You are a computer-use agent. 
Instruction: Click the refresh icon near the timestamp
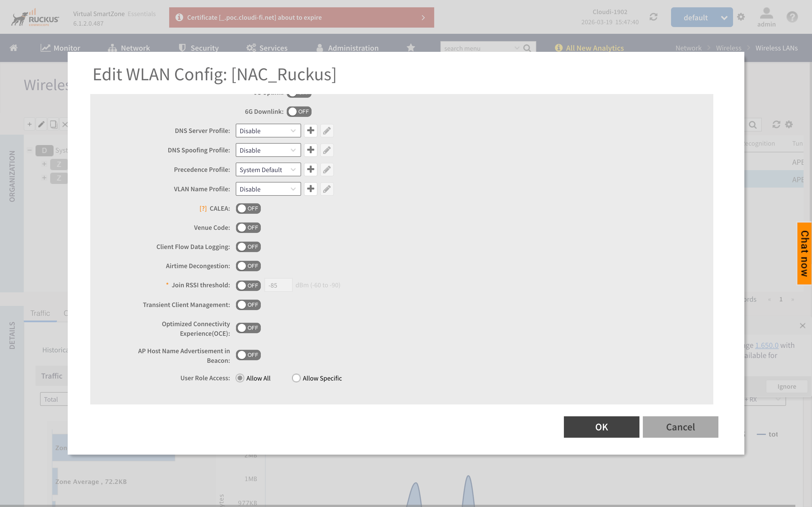(x=653, y=17)
